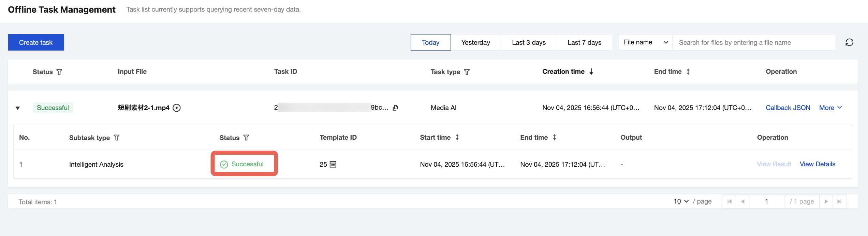Viewport: 868px width, 236px height.
Task: Play the input file 短剧素材2-1.mp4
Action: 177,108
